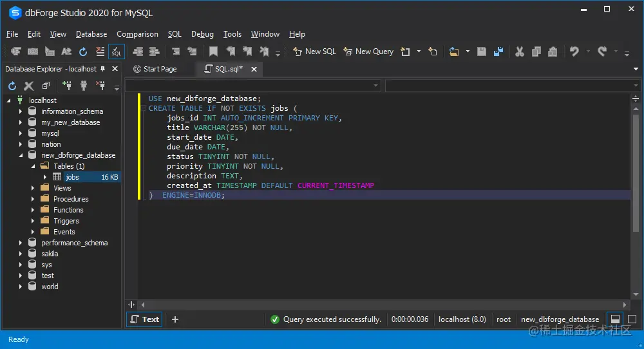Click the plus button beside Text view

[x=175, y=319]
